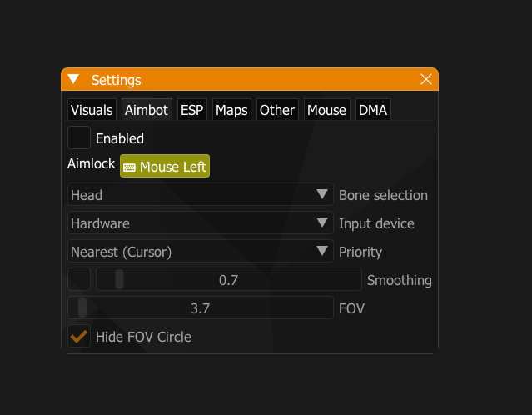Image resolution: width=532 pixels, height=415 pixels.
Task: Collapse the Settings window using the triangle
Action: (73, 79)
